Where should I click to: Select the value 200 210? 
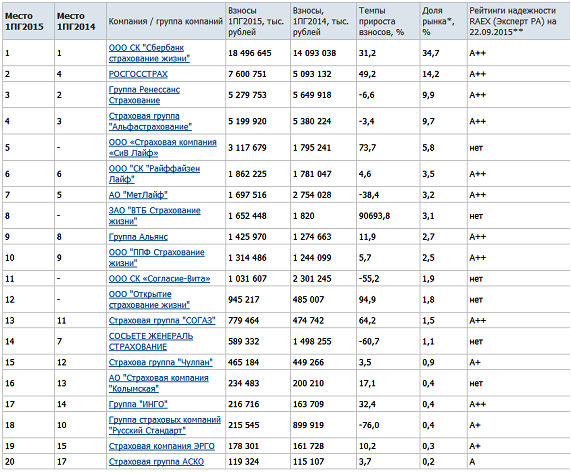pyautogui.click(x=308, y=383)
